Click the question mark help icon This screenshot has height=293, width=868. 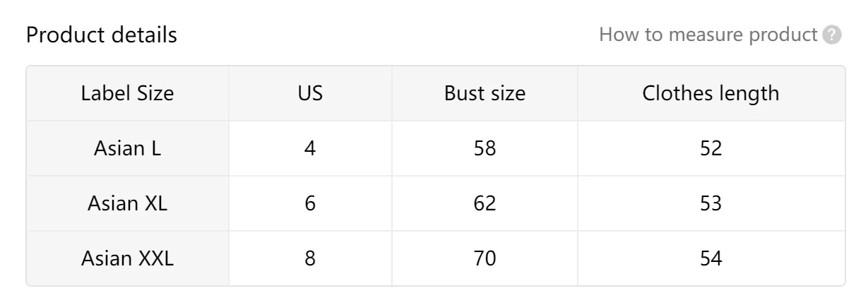pos(833,35)
